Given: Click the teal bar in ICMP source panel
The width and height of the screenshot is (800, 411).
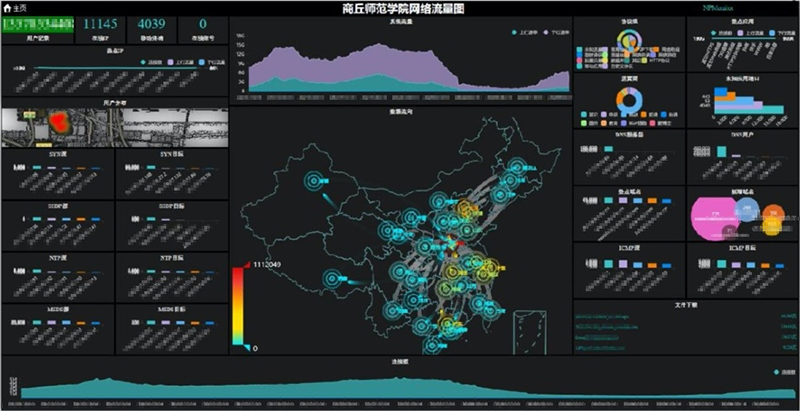Looking at the screenshot, I should click(x=608, y=264).
